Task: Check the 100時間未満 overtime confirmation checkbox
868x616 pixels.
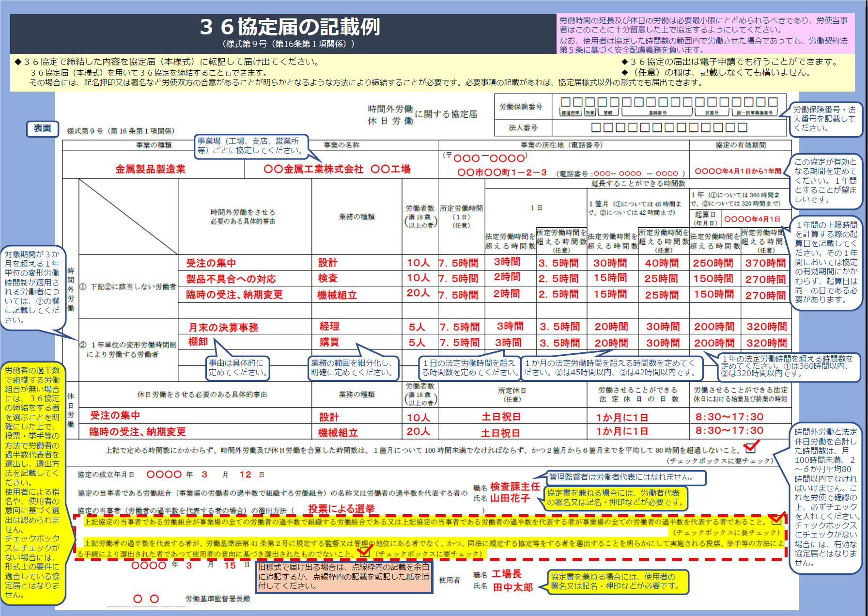Action: pyautogui.click(x=750, y=447)
